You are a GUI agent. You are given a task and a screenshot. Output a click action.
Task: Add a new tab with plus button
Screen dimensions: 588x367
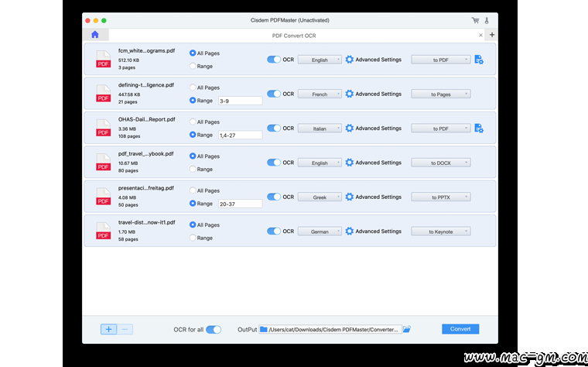(492, 35)
